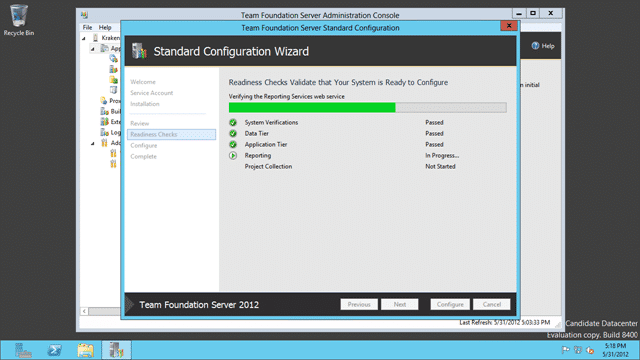
Task: Click the 'Not Started' status text
Action: coord(440,167)
